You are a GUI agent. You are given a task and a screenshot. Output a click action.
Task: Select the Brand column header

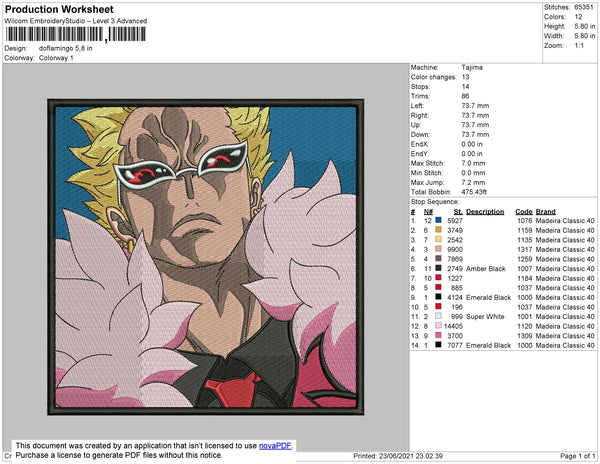click(545, 212)
